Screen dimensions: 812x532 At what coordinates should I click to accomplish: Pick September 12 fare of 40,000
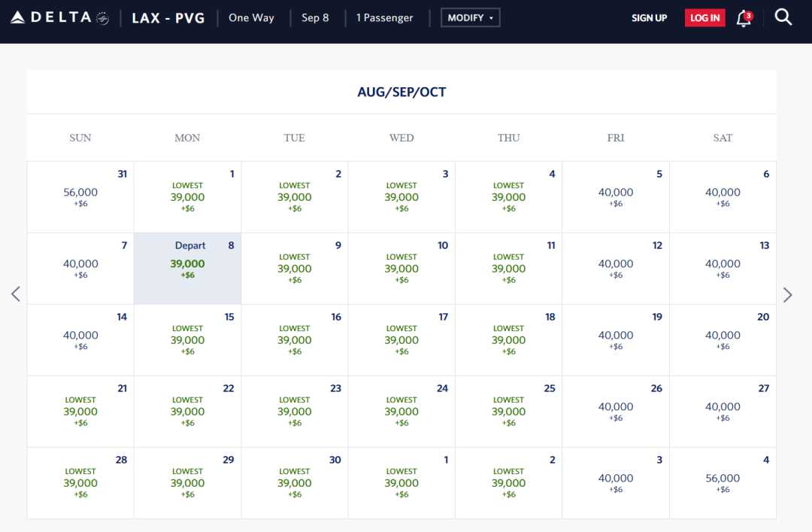(x=616, y=268)
